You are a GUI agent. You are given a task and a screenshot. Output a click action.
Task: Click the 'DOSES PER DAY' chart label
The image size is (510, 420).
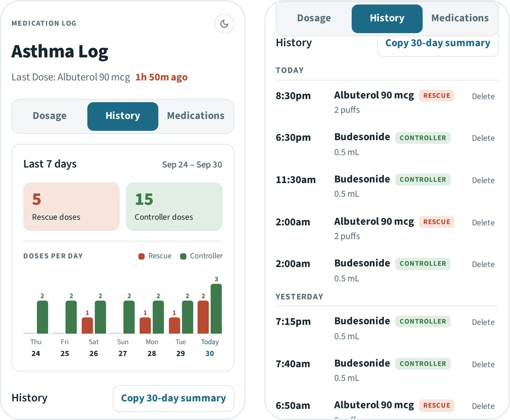tap(53, 256)
